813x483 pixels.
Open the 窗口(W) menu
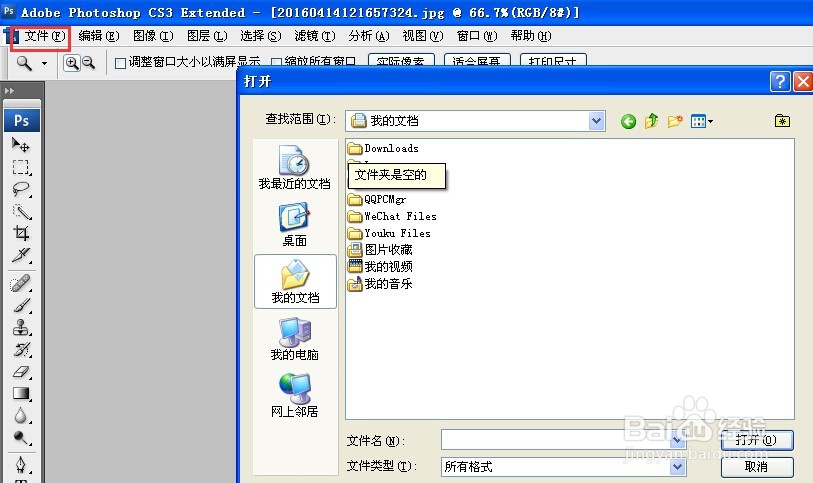[476, 36]
